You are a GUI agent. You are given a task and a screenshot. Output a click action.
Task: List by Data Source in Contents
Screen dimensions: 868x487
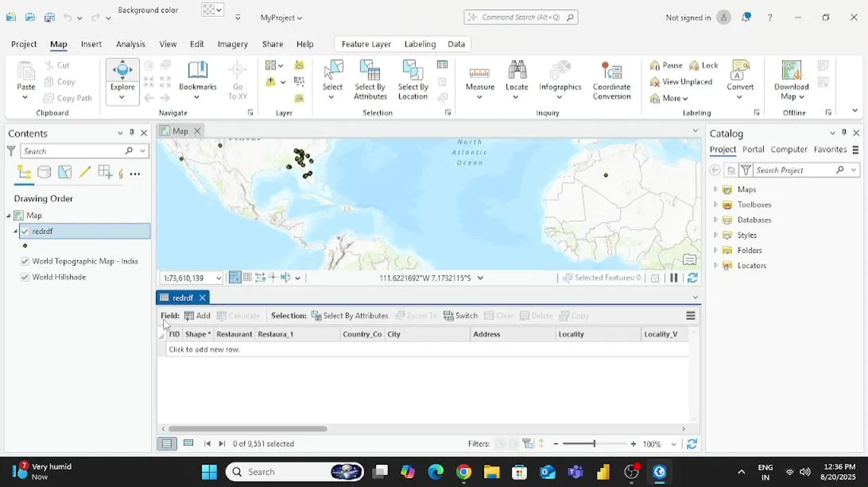click(x=44, y=172)
